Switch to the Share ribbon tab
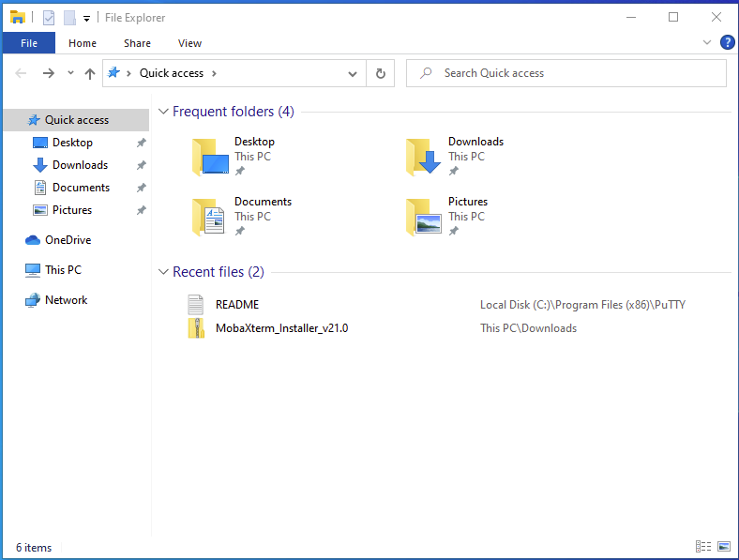 point(137,43)
